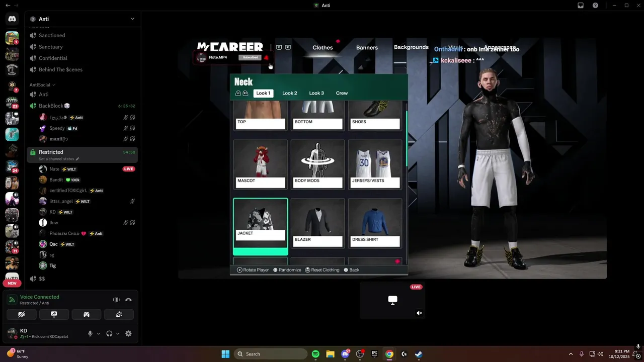Click Rotate Player prompt in the stream

click(253, 270)
